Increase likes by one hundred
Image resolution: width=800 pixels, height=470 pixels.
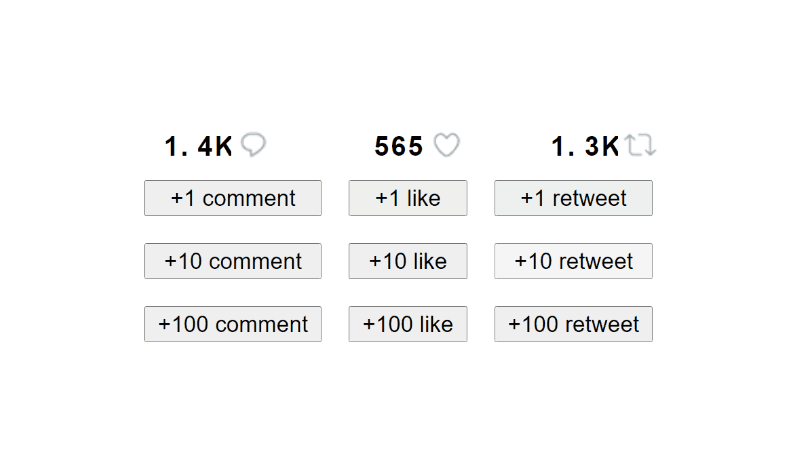point(408,324)
